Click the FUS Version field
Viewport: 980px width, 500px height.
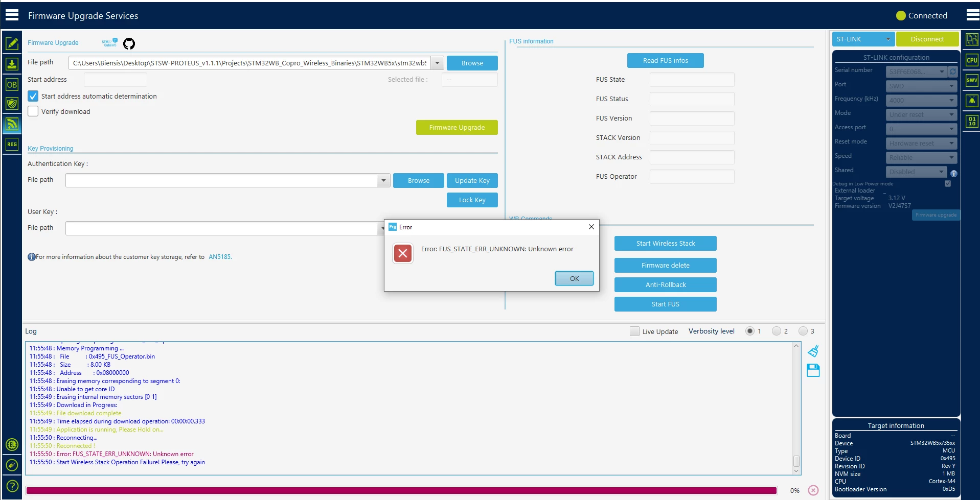[692, 118]
